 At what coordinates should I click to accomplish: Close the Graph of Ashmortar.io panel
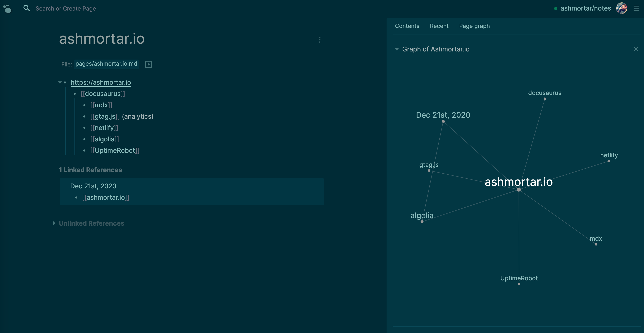coord(636,49)
